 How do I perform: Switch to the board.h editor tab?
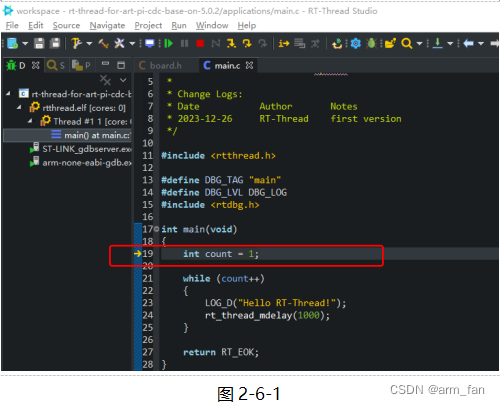click(161, 65)
